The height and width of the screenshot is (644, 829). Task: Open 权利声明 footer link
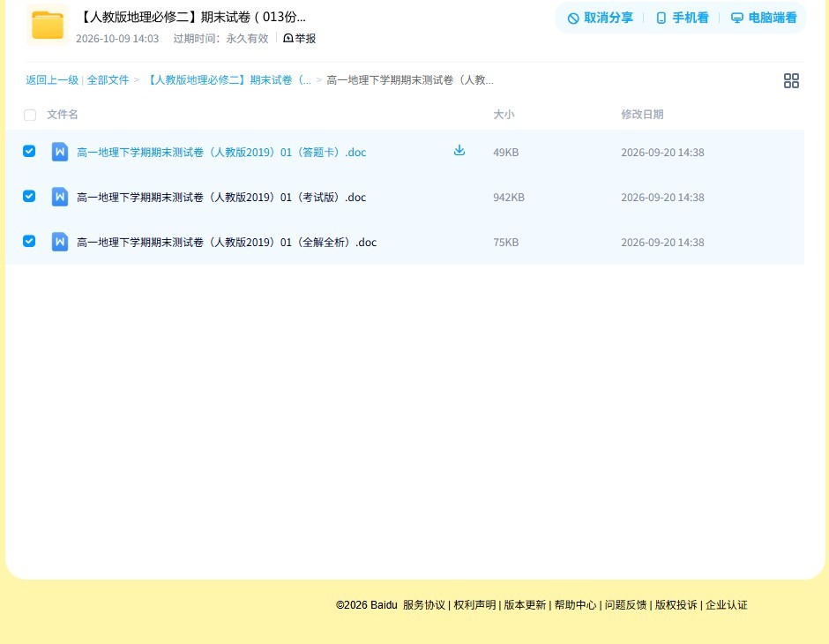click(x=474, y=604)
